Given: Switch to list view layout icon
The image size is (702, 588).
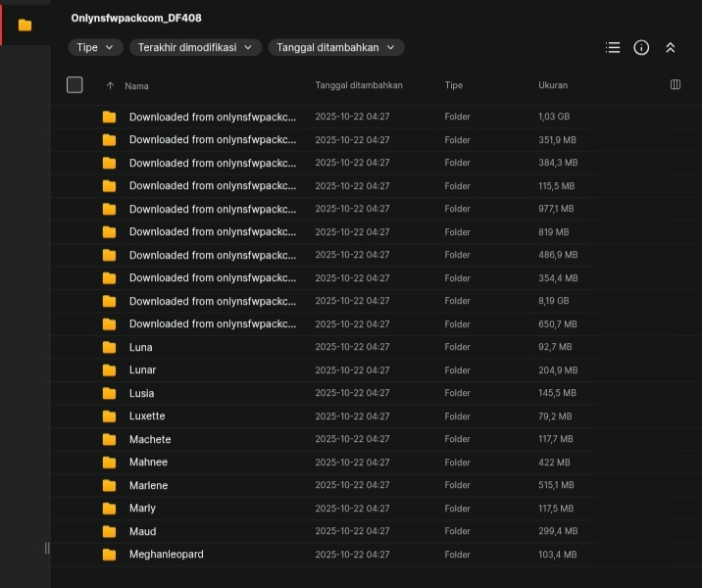Looking at the screenshot, I should click(x=613, y=47).
